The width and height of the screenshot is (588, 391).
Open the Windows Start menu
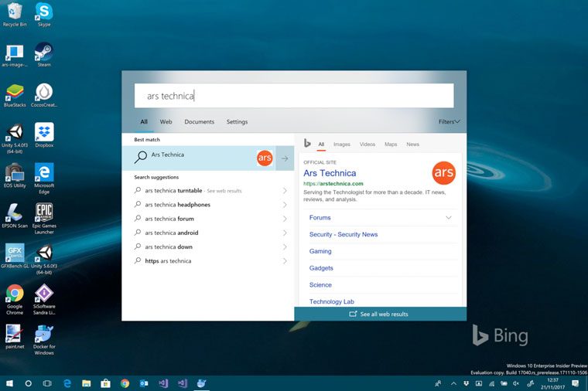9,383
